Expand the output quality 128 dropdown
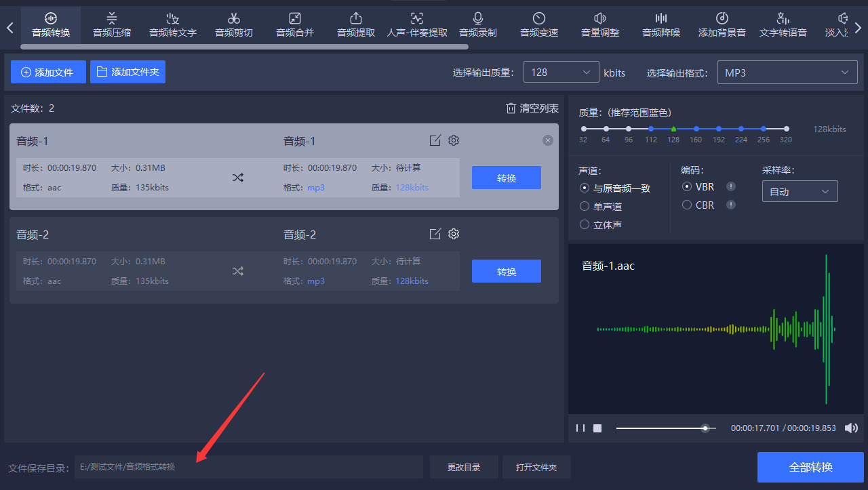 (x=561, y=73)
